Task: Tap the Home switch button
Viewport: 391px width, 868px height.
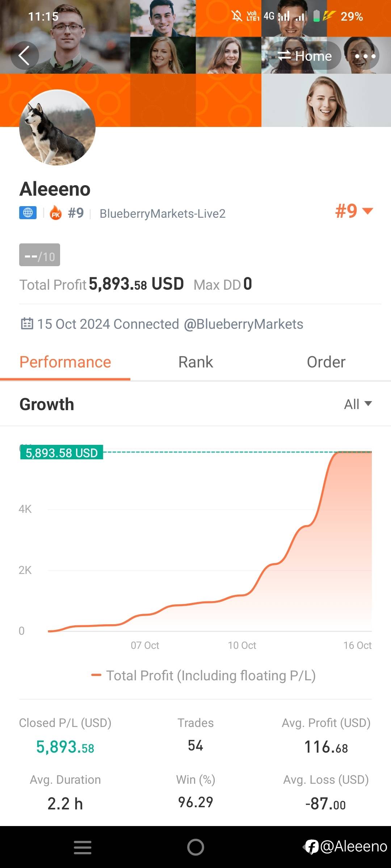Action: click(304, 56)
